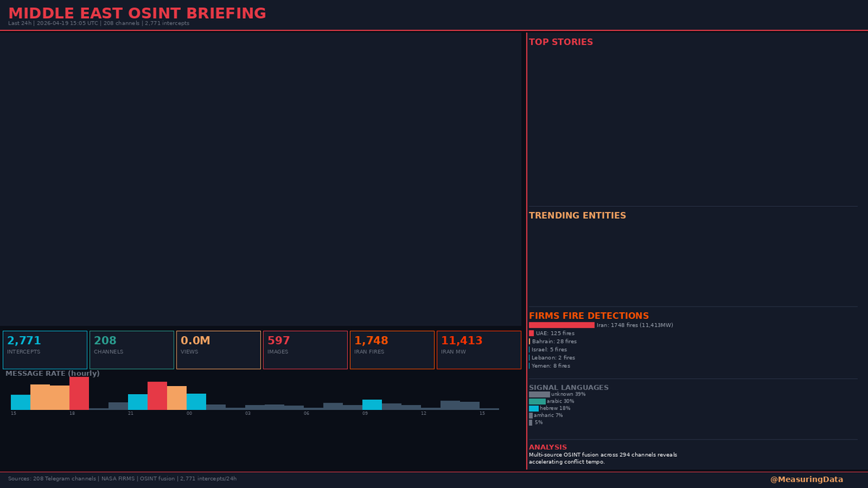Viewport: 868px width, 488px height.
Task: Click the Yemen: 8 fires entry
Action: coord(549,366)
